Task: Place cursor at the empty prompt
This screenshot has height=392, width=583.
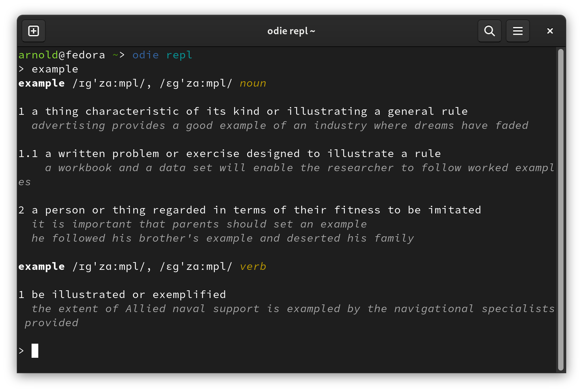Action: pos(35,350)
